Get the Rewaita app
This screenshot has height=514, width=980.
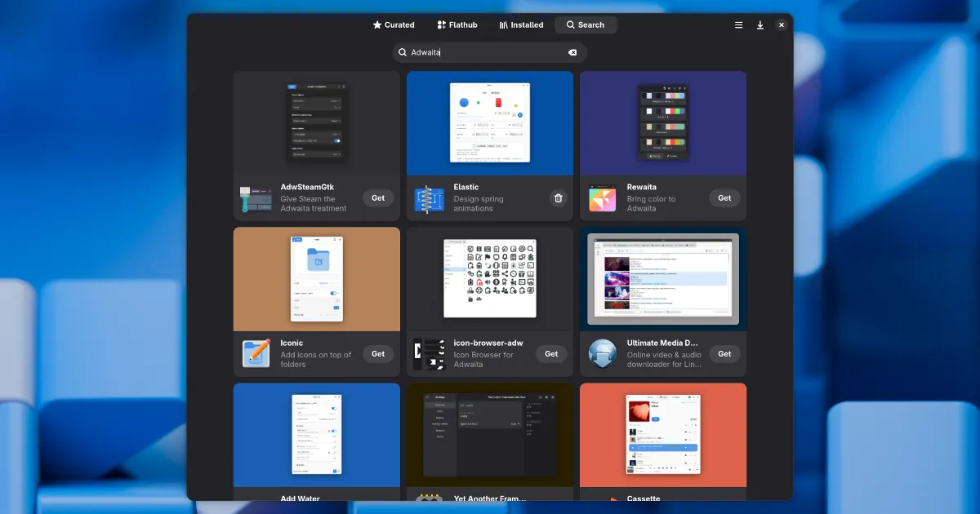(724, 197)
